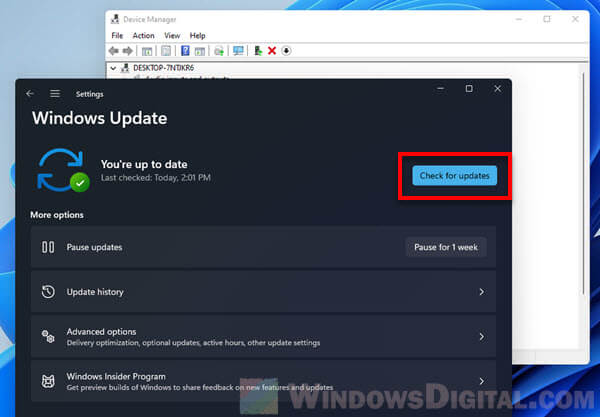Viewport: 600px width, 417px height.
Task: Click the "Settings" title label
Action: pyautogui.click(x=90, y=94)
